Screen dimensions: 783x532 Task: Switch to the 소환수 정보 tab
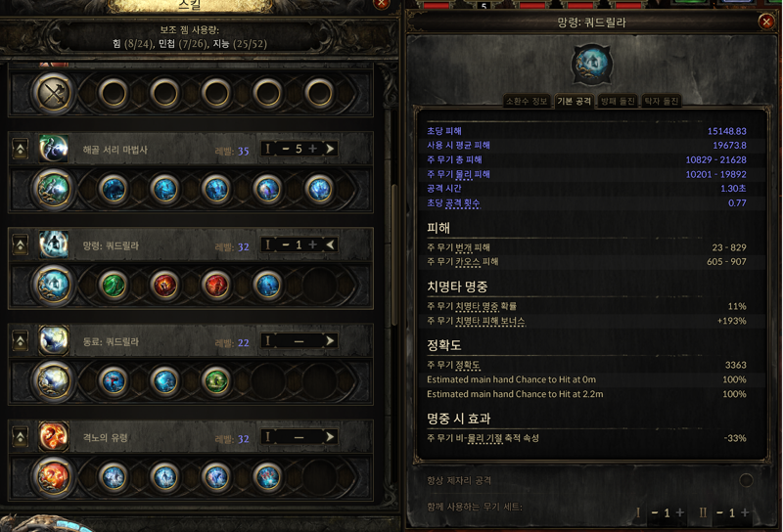(527, 102)
